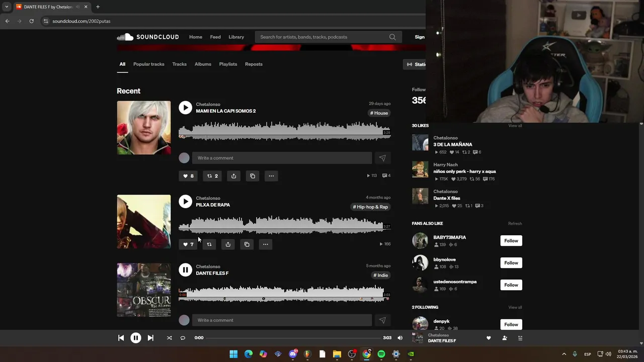Go to SoundCloud logo home
This screenshot has width=644, height=362.
tap(148, 37)
